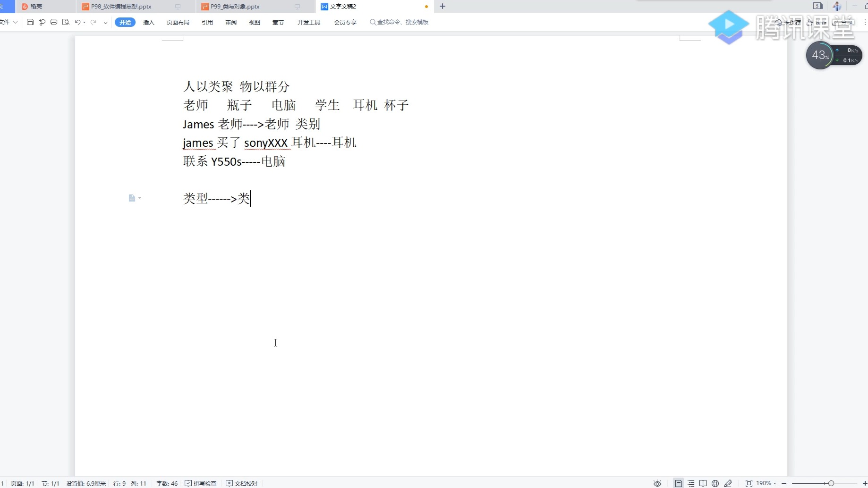This screenshot has height=488, width=868.
Task: Switch to web layout globe icon
Action: click(x=715, y=483)
